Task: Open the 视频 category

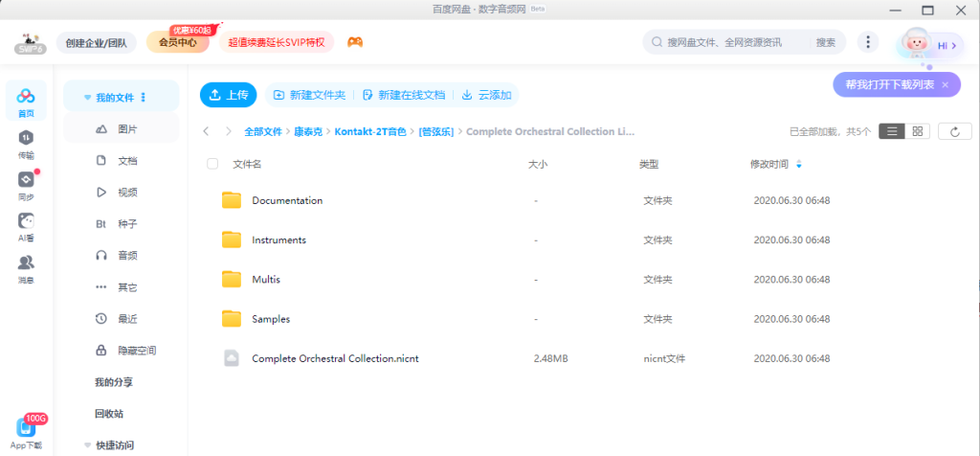Action: [122, 192]
